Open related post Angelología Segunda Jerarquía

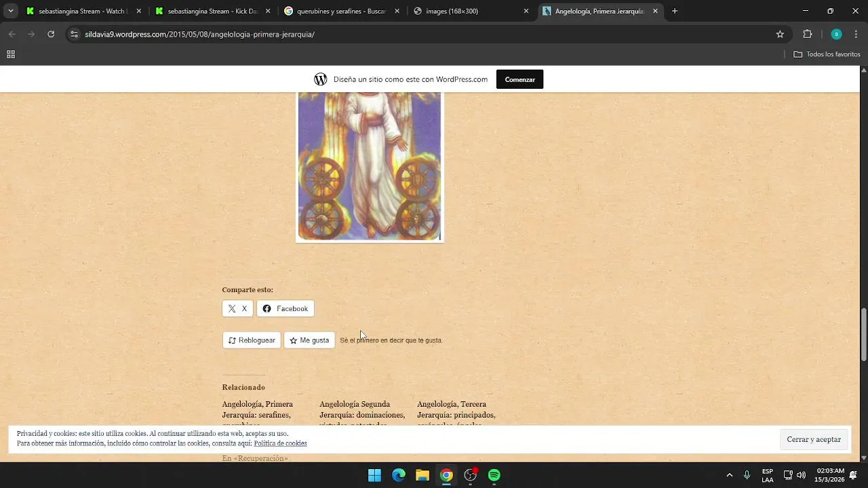(362, 414)
